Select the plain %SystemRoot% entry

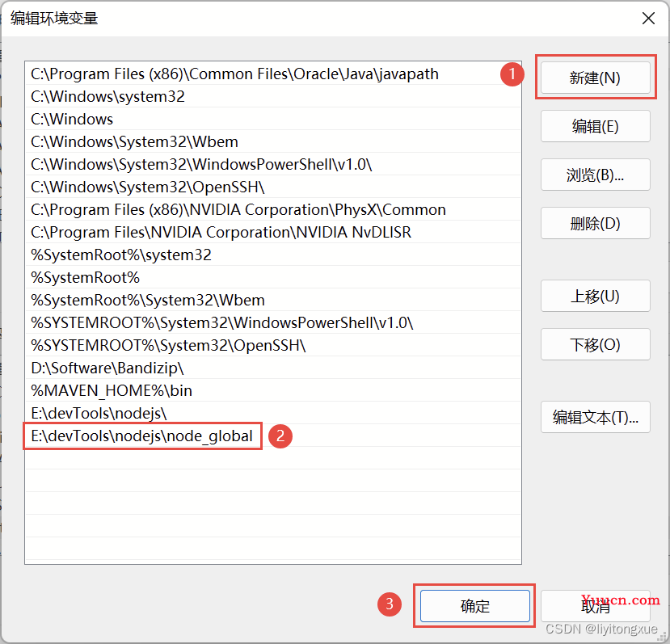[273, 278]
